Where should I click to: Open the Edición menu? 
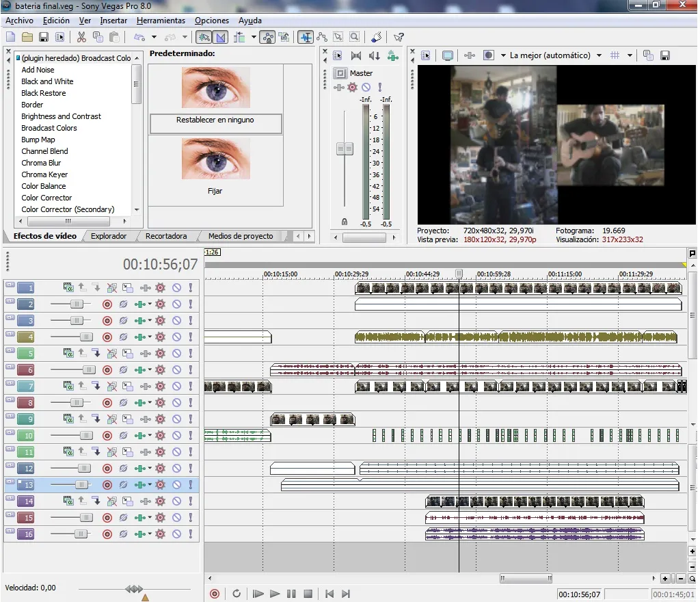point(56,21)
